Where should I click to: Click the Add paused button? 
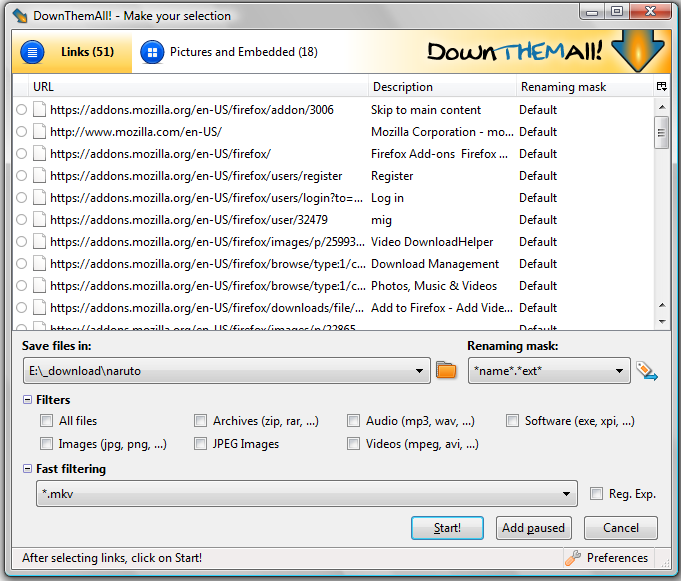pos(533,528)
